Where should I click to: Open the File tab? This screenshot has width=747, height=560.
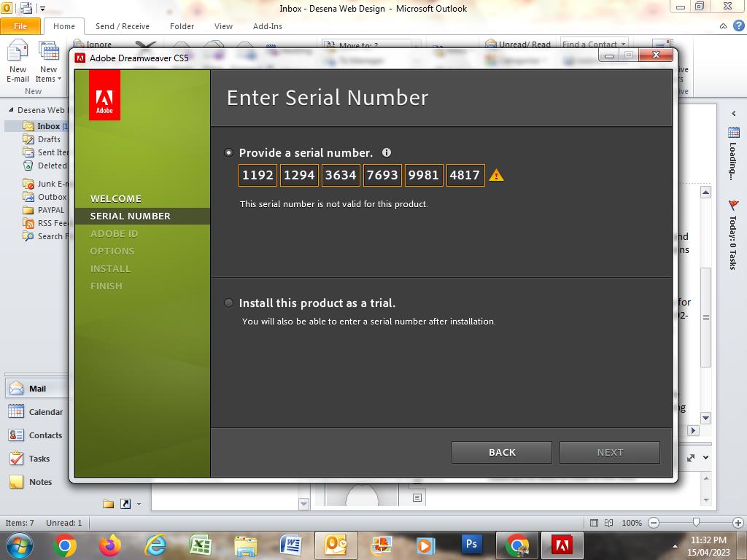click(20, 26)
